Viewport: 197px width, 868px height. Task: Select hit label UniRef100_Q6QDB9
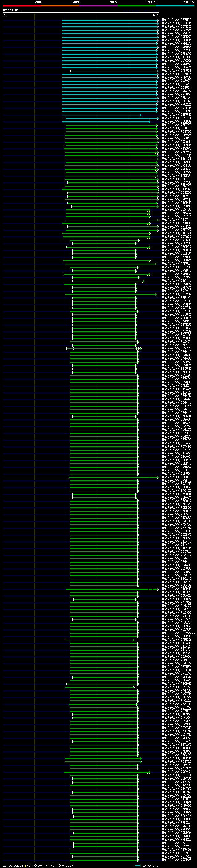[x=176, y=121]
